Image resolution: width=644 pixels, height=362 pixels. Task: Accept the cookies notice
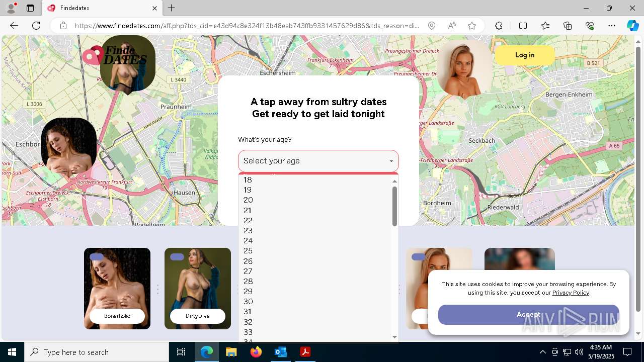click(528, 314)
